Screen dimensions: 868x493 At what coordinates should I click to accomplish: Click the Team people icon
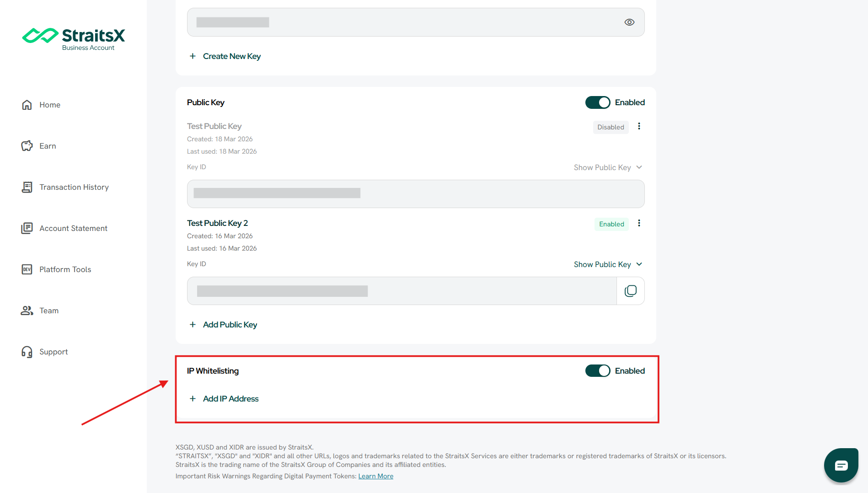(27, 311)
